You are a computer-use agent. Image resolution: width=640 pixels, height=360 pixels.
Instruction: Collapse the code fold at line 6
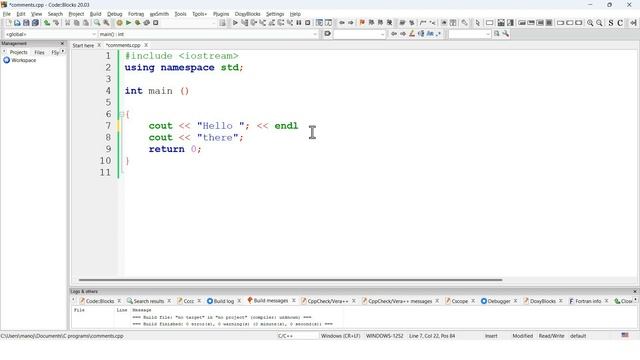[122, 114]
